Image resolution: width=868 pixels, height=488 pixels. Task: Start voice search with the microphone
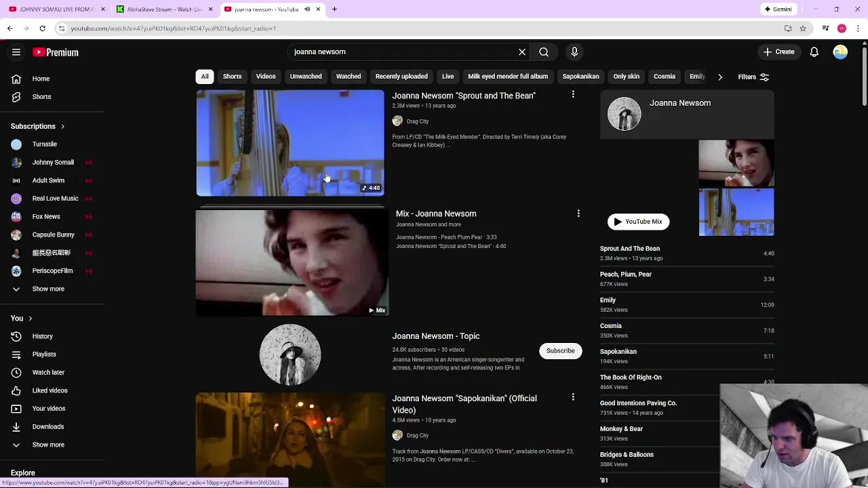(574, 52)
